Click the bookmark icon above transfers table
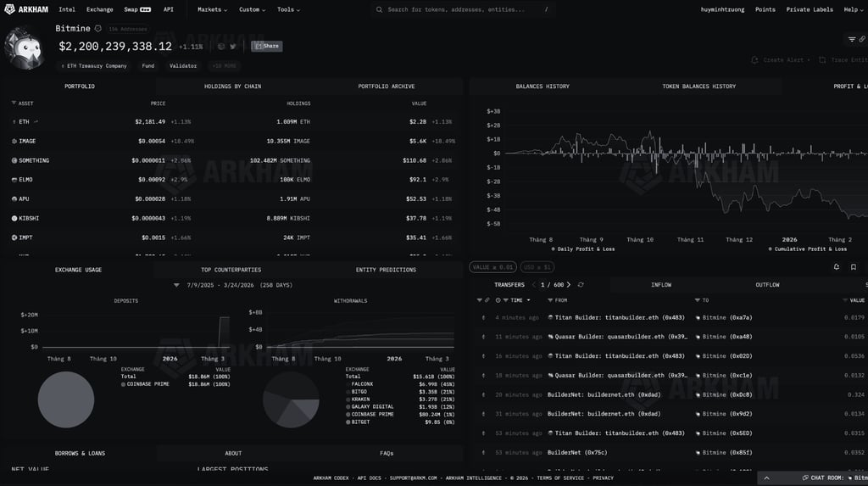 (x=854, y=267)
